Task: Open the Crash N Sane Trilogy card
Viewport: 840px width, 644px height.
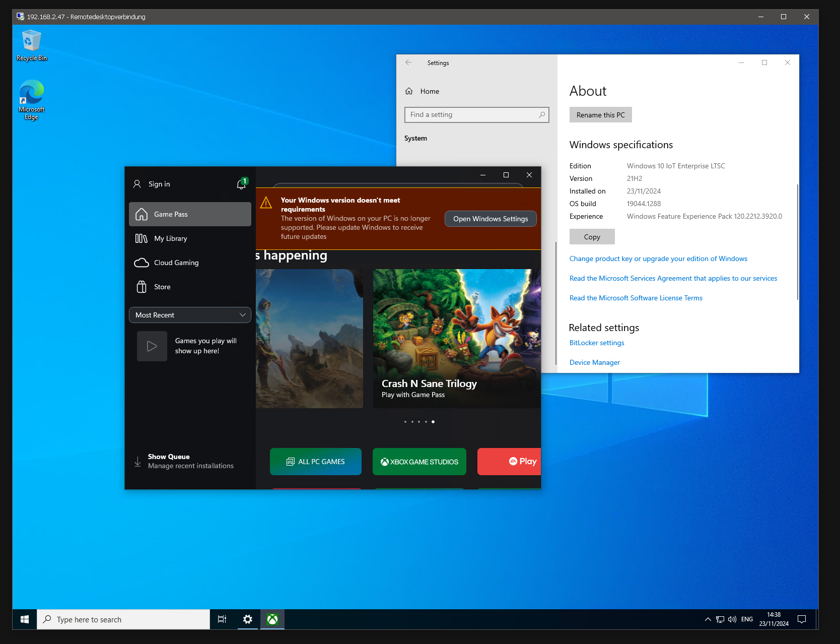Action: [457, 339]
